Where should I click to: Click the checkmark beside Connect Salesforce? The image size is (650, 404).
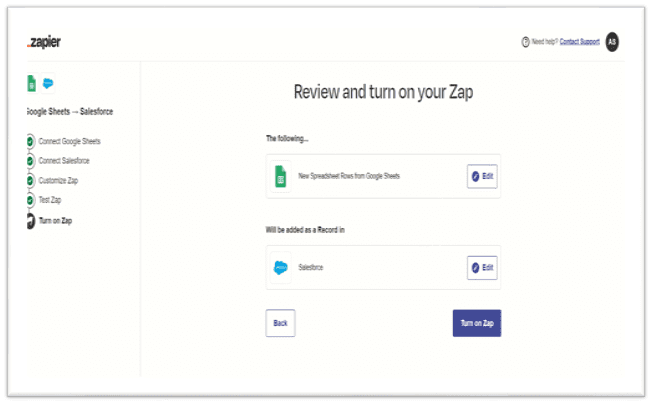coord(30,161)
